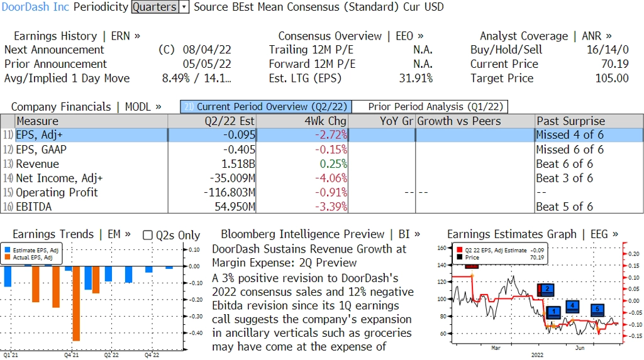
Task: Open Consensus Overview EEO link
Action: (x=351, y=36)
